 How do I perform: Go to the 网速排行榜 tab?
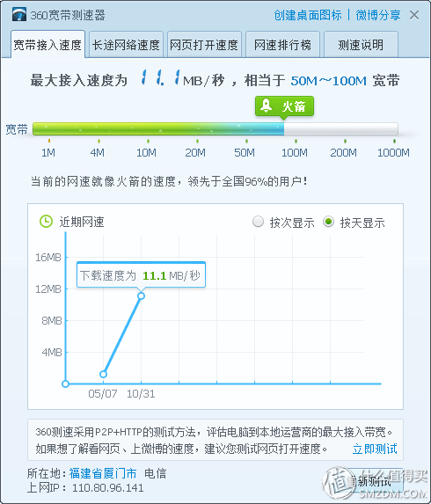(282, 45)
